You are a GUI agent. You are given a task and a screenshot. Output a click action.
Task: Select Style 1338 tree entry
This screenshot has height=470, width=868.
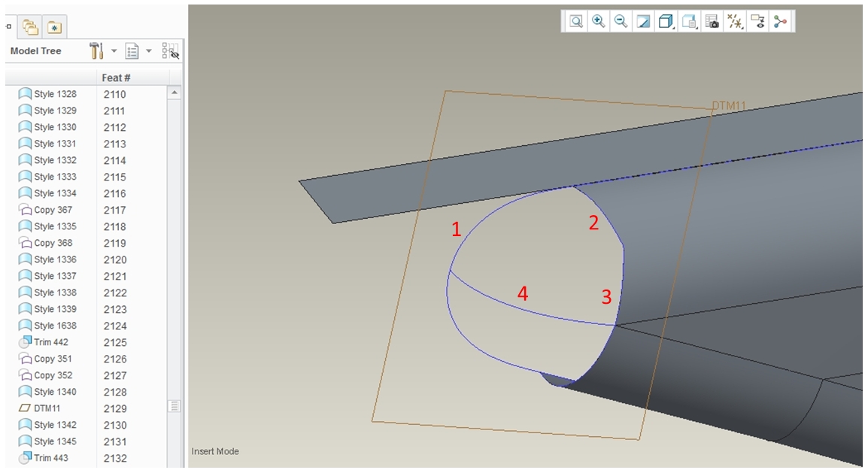click(47, 293)
